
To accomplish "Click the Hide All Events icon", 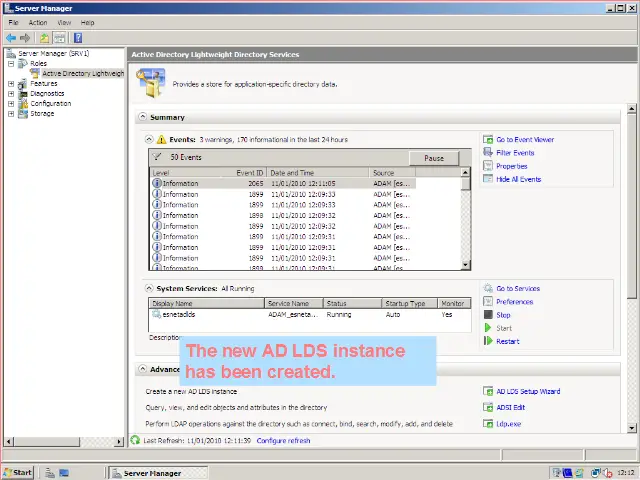I will pos(488,179).
